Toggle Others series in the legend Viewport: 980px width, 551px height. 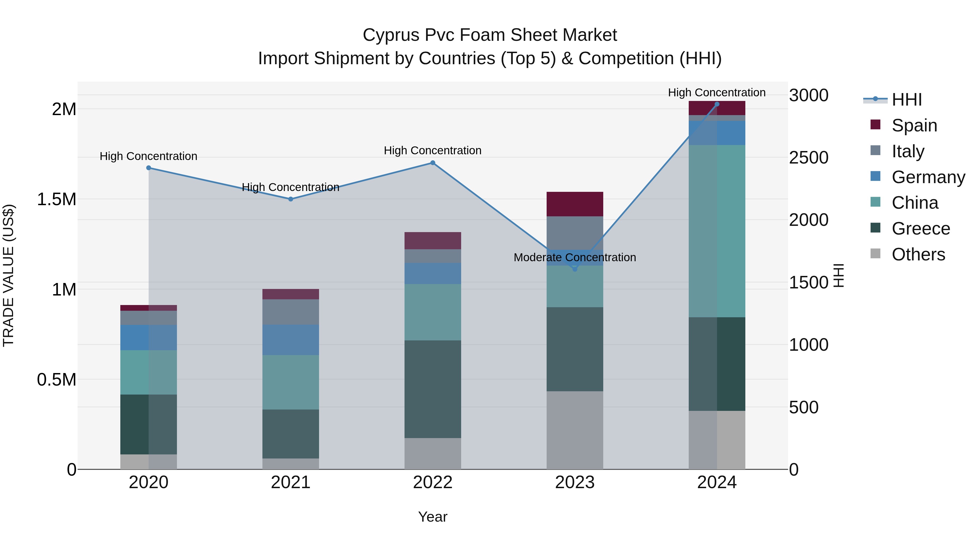pos(908,254)
